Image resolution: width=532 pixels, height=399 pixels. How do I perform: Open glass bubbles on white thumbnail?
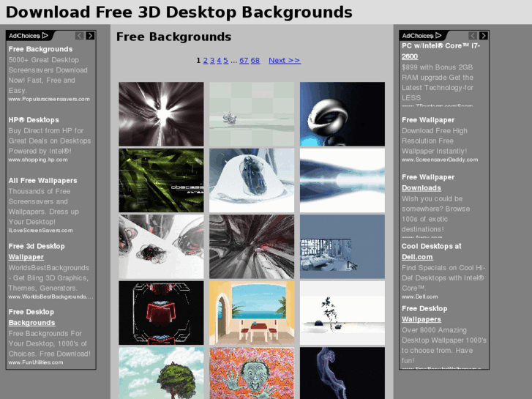coord(161,246)
